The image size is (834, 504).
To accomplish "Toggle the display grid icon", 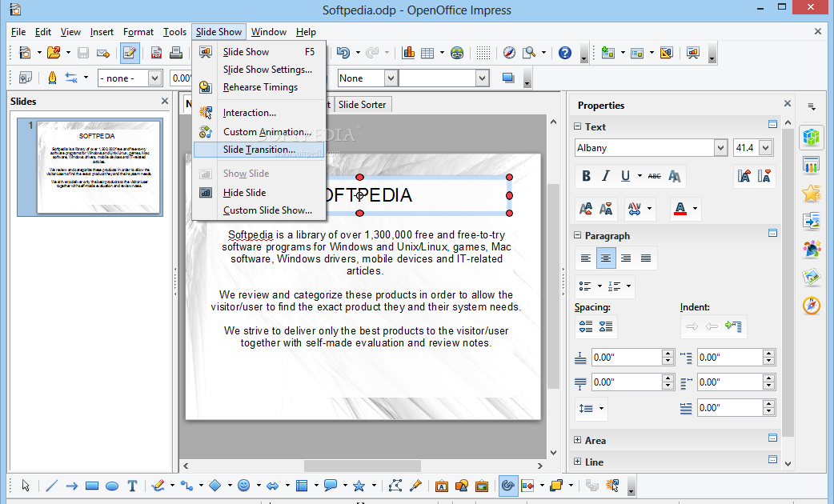I will pos(483,53).
